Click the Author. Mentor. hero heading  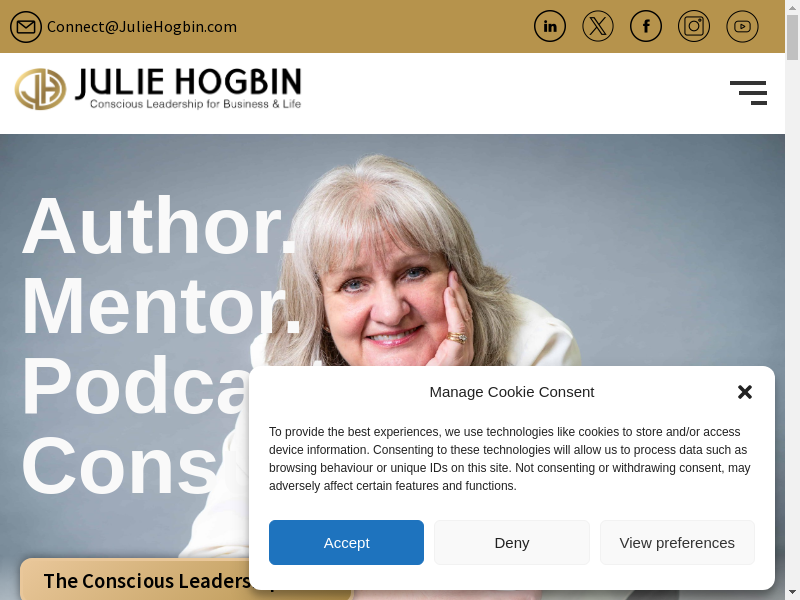tap(161, 265)
